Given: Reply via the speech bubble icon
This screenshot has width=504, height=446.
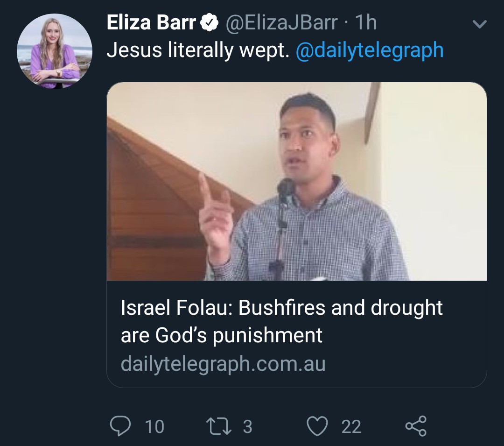Looking at the screenshot, I should 120,426.
